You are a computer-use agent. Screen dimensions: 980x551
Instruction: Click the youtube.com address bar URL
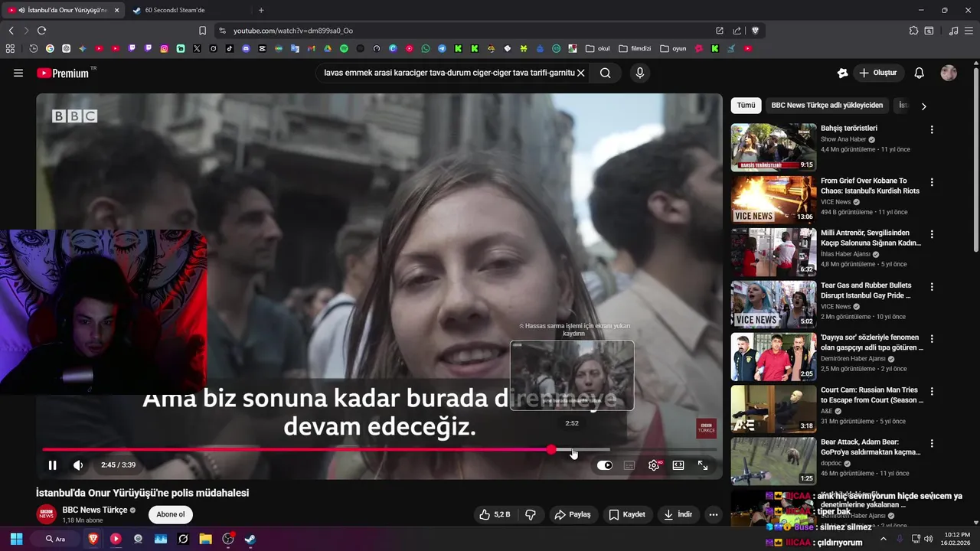coord(293,31)
